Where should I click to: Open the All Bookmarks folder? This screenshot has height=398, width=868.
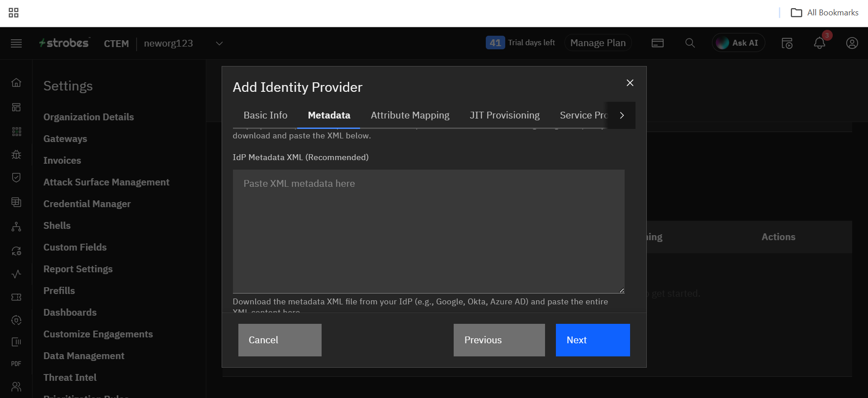coord(825,13)
